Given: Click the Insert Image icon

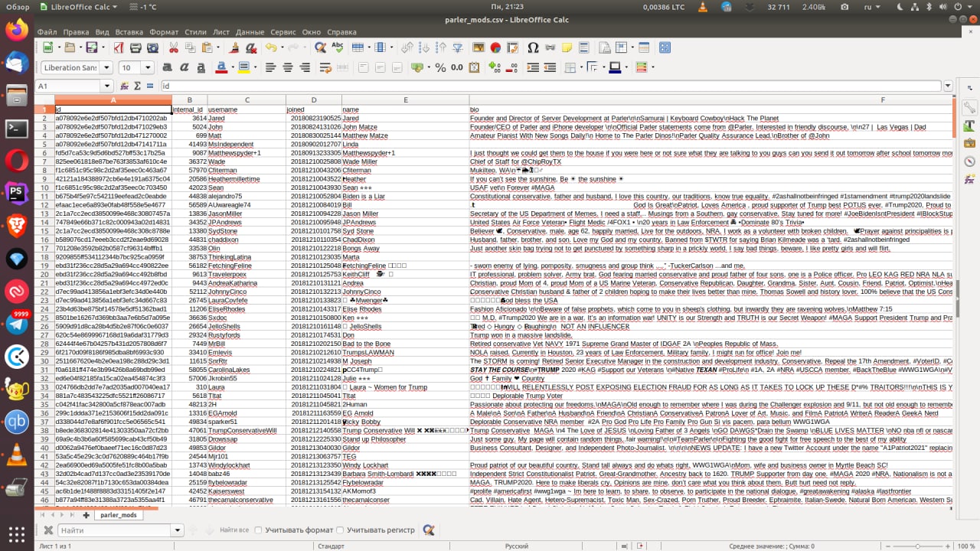Looking at the screenshot, I should 479,47.
